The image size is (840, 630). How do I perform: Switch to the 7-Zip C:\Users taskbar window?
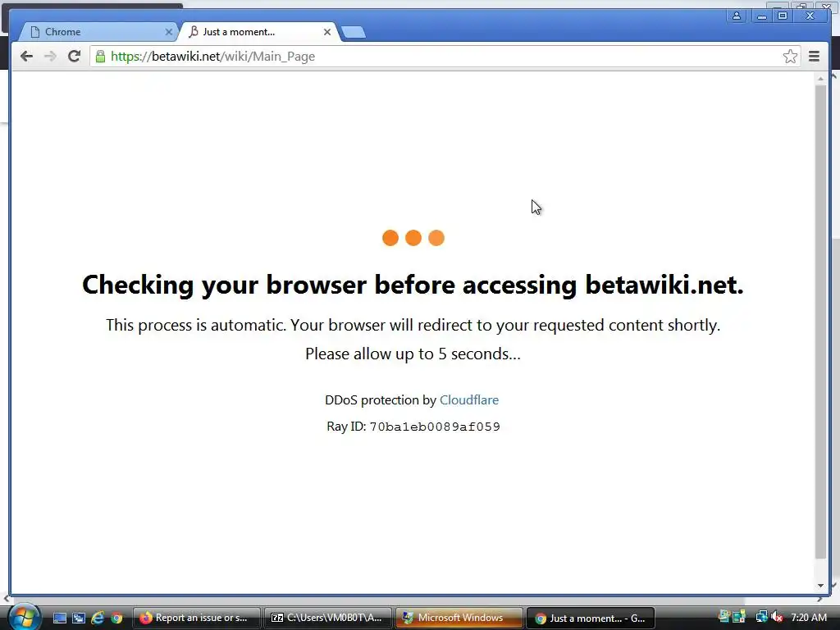pos(327,619)
